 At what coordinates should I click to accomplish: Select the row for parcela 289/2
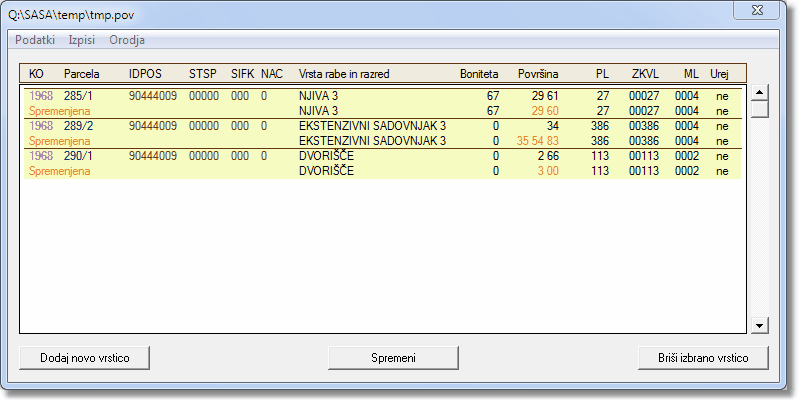coord(78,126)
